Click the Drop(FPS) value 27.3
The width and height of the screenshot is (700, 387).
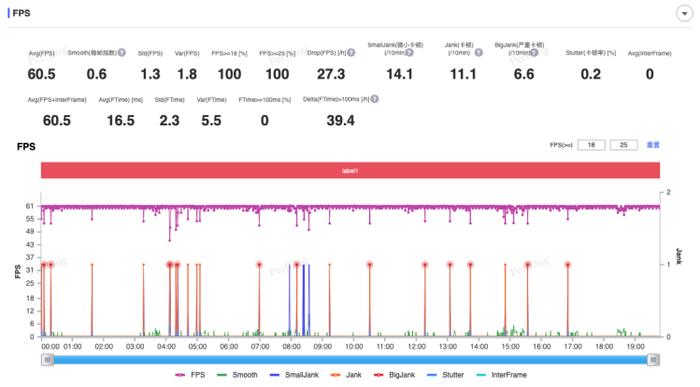pyautogui.click(x=331, y=74)
